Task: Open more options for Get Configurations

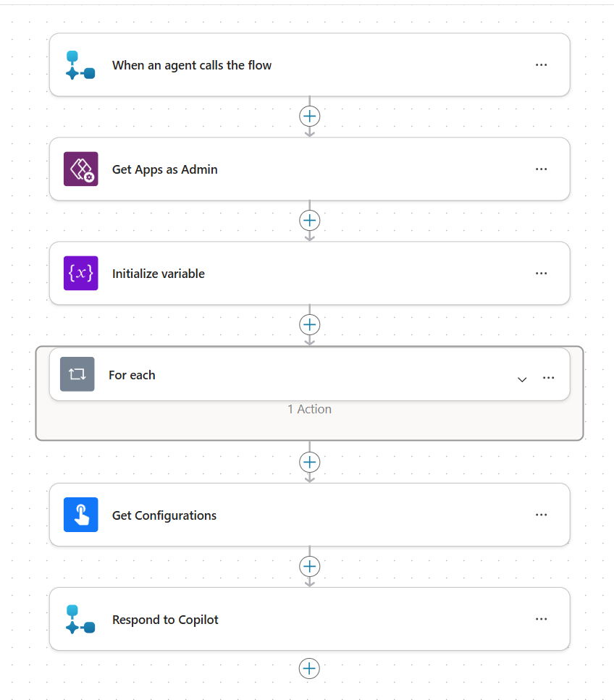Action: 541,515
